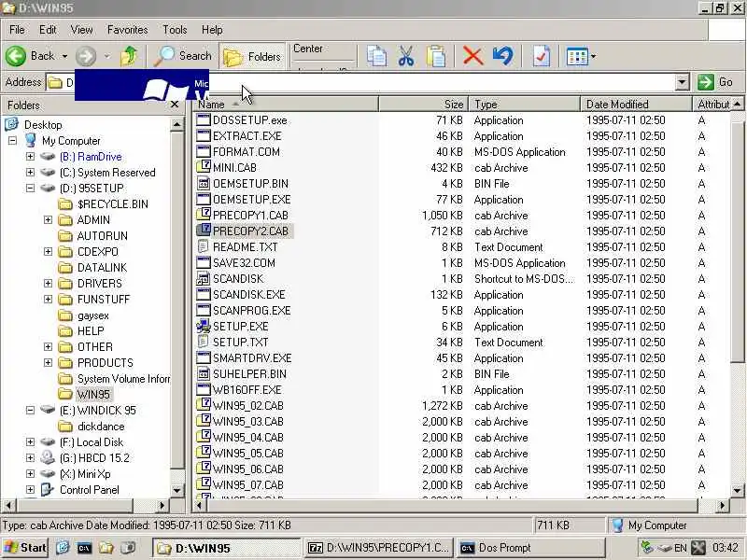This screenshot has height=560, width=747.
Task: Open the Edit menu
Action: (48, 30)
